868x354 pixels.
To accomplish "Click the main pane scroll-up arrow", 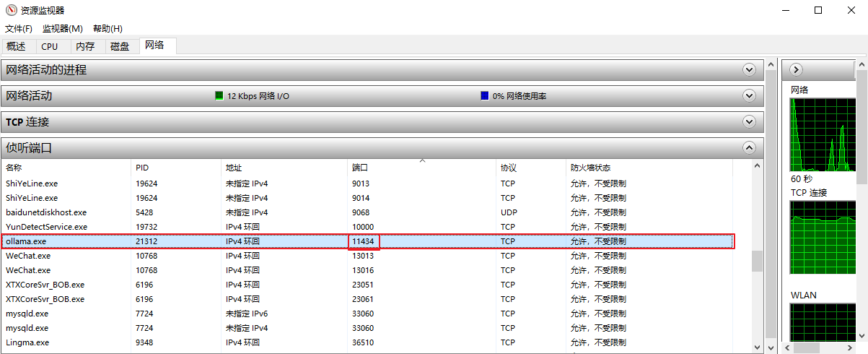I will 771,64.
